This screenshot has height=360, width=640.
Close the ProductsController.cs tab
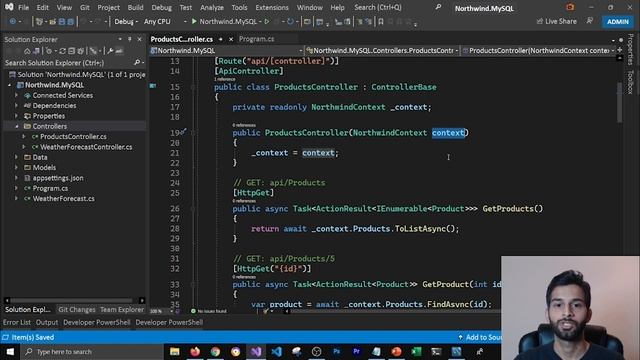(x=231, y=39)
